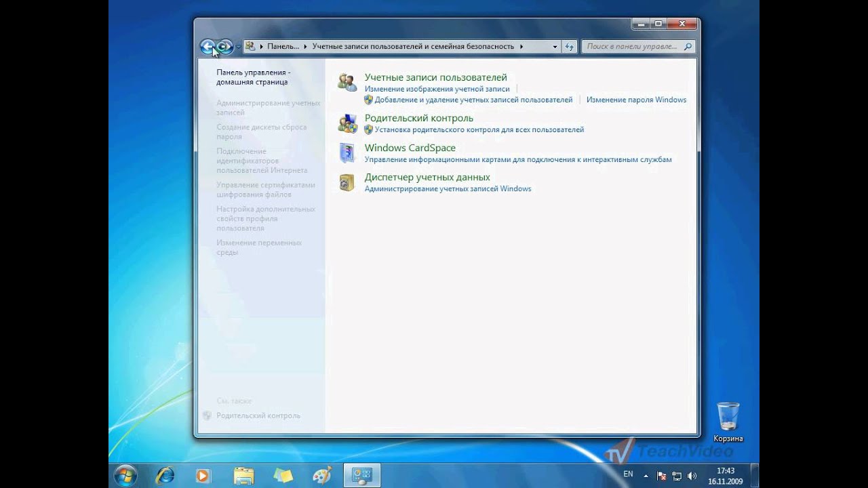Click the User Accounts icon
868x488 pixels.
(x=347, y=83)
